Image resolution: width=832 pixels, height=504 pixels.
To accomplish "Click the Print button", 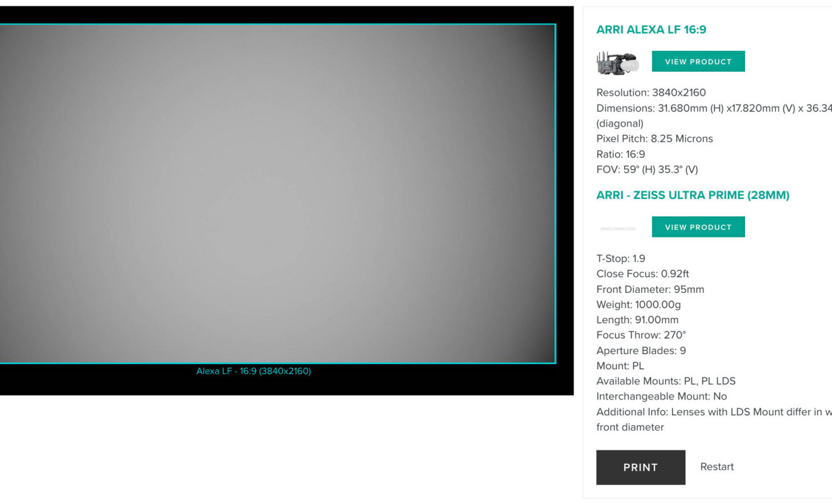I will 640,467.
